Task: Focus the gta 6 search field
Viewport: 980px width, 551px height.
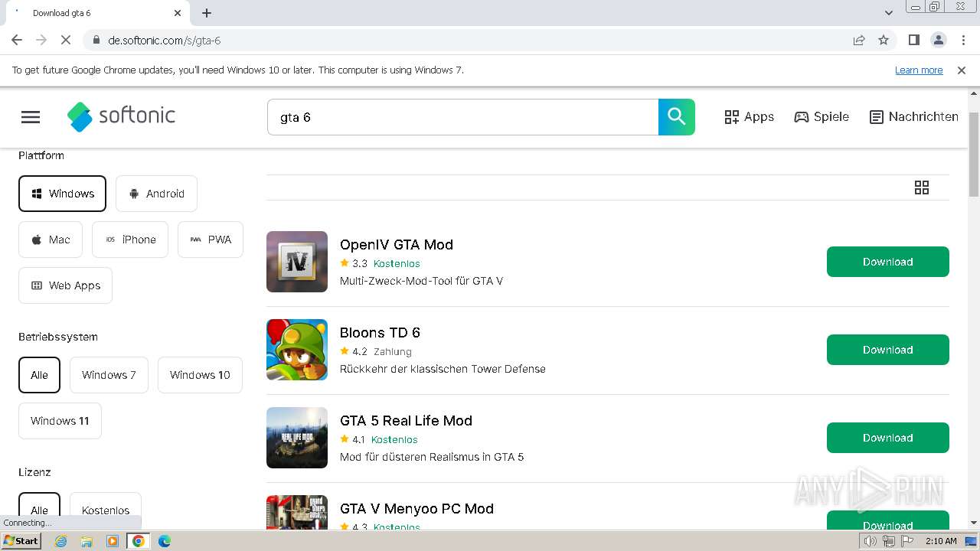Action: coord(462,117)
